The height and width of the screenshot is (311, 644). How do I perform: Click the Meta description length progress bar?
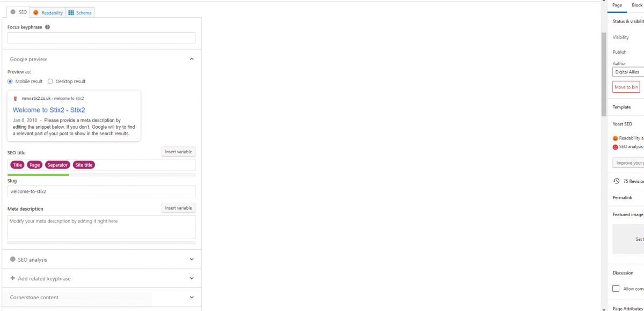point(101,242)
